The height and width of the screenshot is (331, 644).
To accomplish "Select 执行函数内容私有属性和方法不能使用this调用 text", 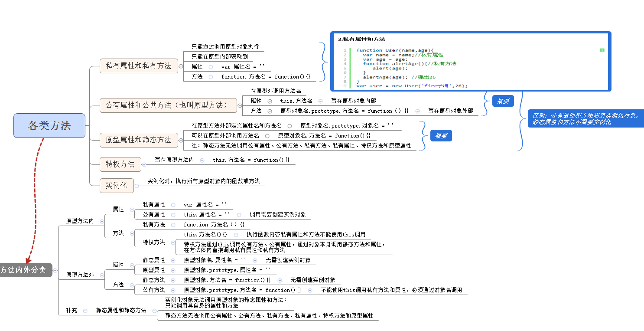I will (x=306, y=234).
